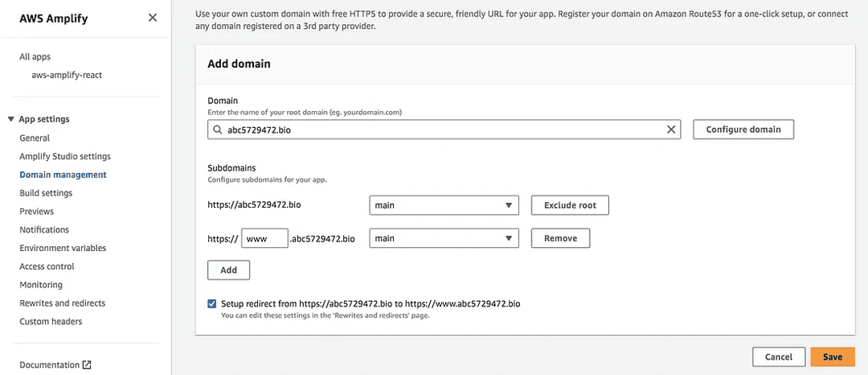Uncheck Setup redirect checkbox
Viewport: 868px width, 375px height.
tap(212, 303)
